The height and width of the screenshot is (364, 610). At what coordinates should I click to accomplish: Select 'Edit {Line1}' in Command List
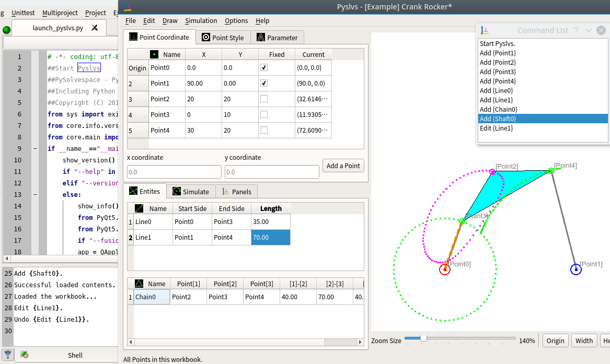tap(543, 128)
